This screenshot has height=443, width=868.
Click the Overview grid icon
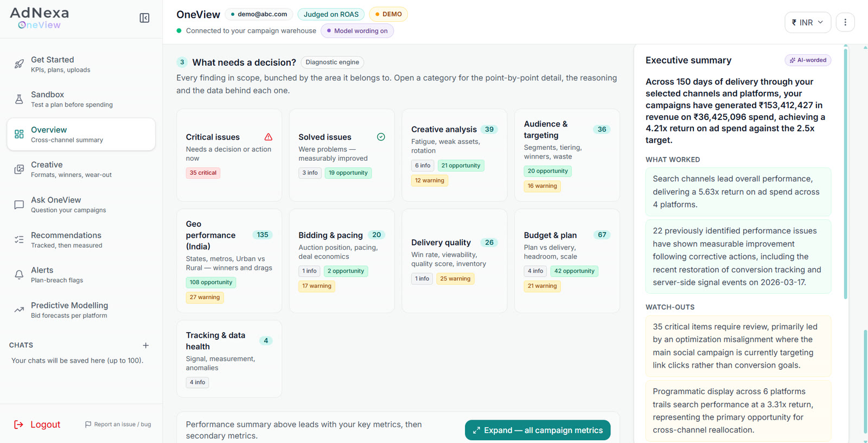[19, 134]
